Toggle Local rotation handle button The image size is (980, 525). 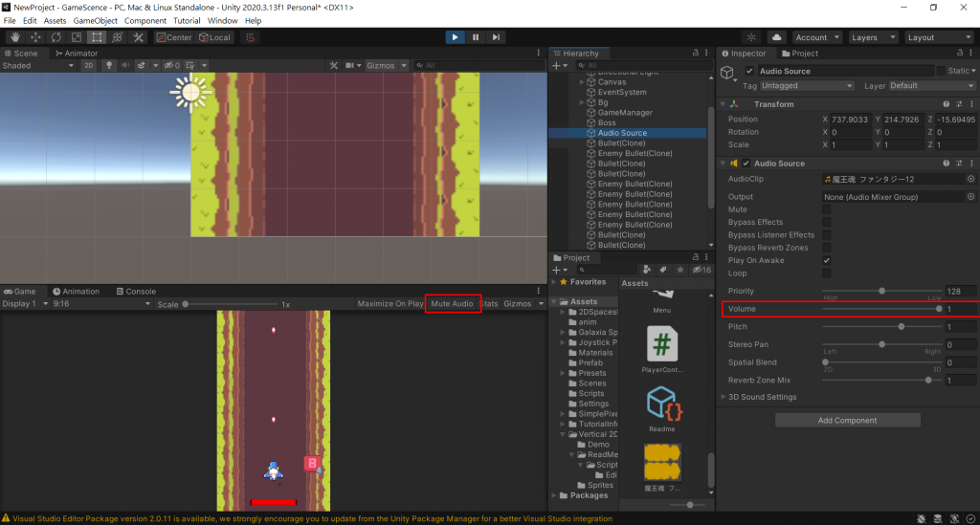215,37
